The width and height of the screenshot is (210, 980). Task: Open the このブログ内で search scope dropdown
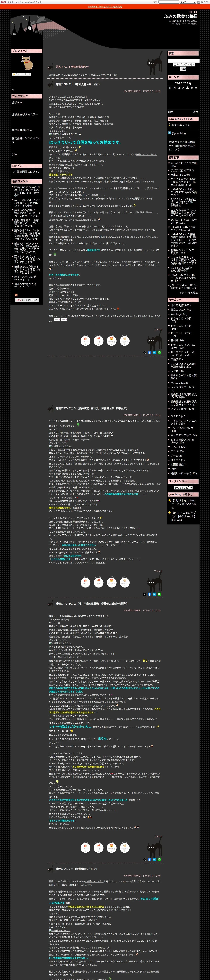coord(184,65)
